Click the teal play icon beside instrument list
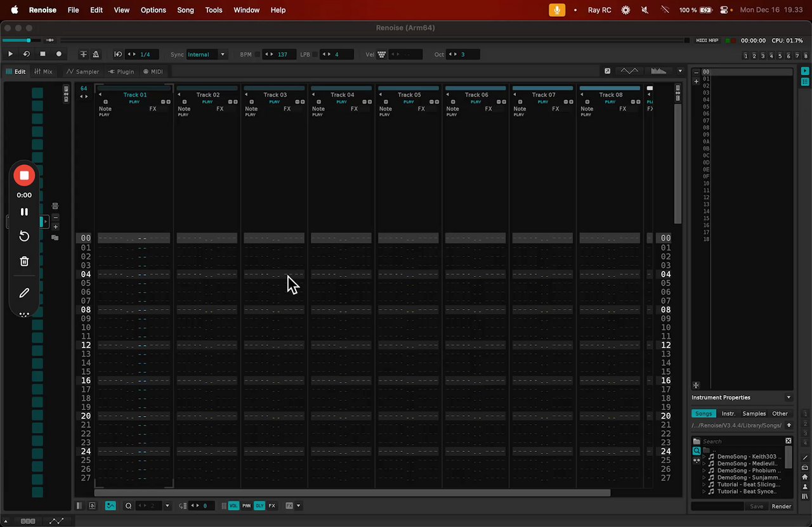The image size is (812, 527). tap(805, 71)
